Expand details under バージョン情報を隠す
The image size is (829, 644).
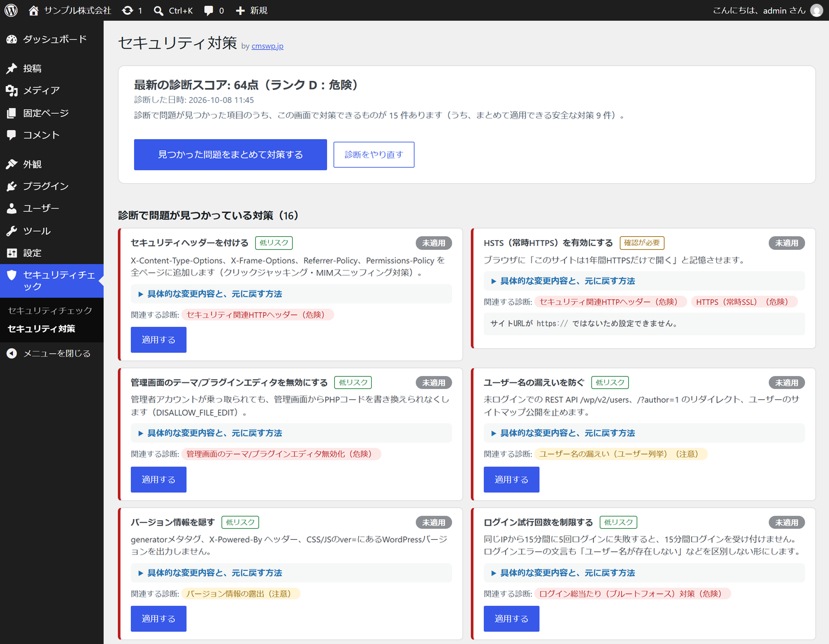tap(291, 573)
